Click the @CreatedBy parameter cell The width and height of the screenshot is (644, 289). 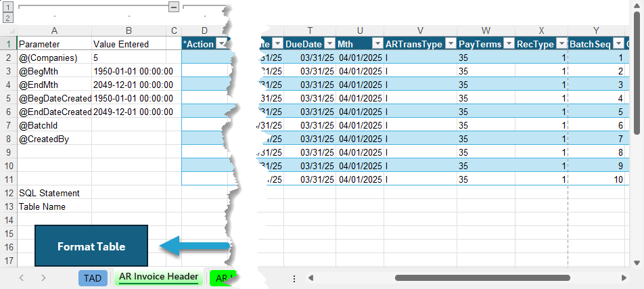54,139
